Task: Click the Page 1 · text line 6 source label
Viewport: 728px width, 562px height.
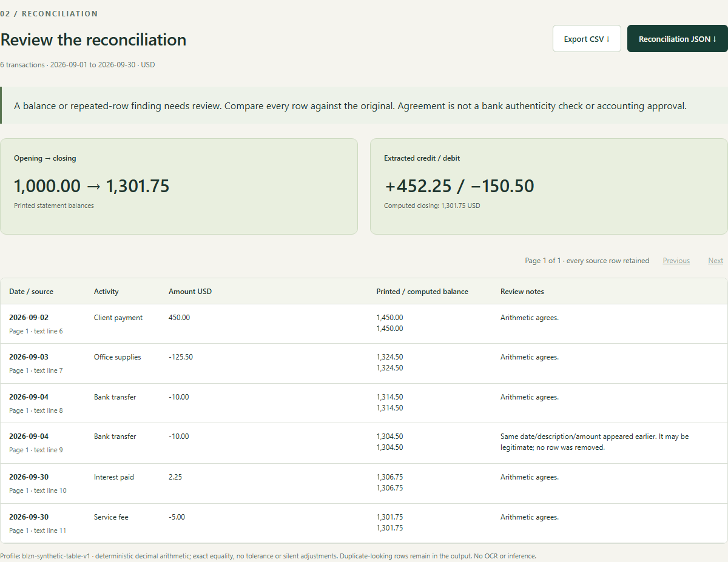Action: [36, 331]
